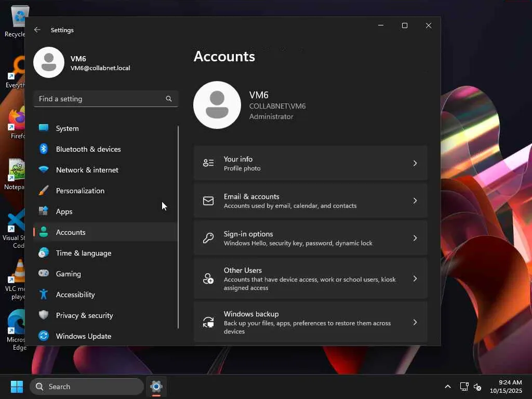Open the Microsoft Edge desktop shortcut

(x=16, y=330)
